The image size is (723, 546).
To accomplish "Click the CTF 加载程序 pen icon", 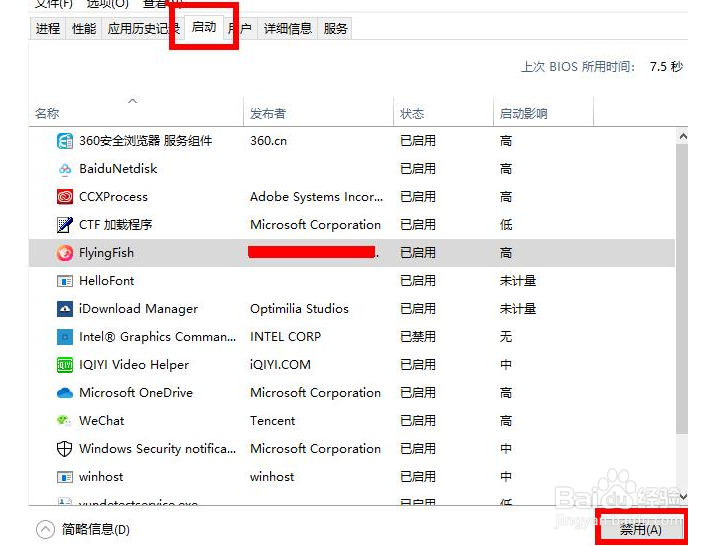I will (x=65, y=225).
